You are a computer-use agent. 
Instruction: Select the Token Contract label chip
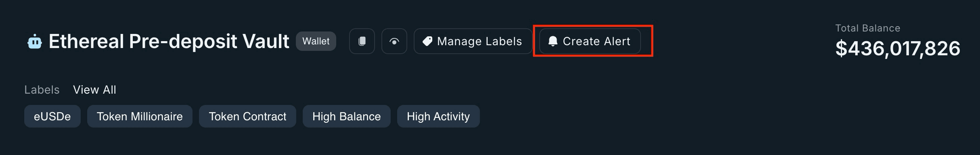coord(247,116)
